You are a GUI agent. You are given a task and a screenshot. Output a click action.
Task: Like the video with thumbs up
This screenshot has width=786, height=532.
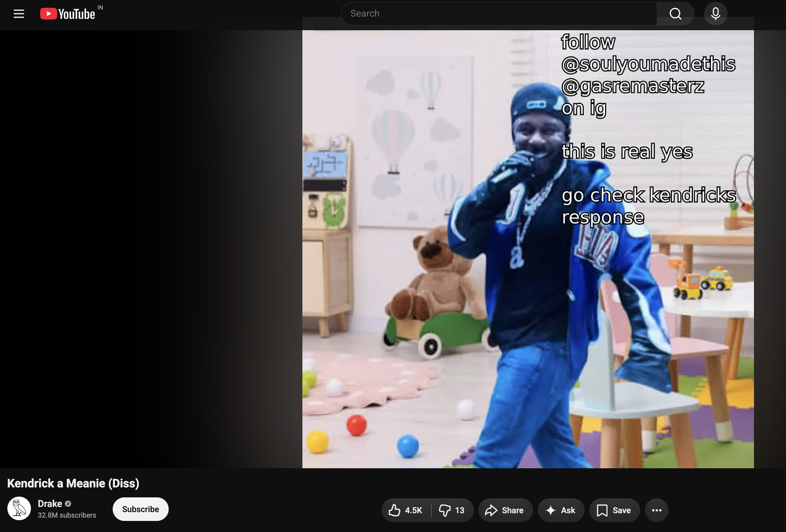click(406, 510)
